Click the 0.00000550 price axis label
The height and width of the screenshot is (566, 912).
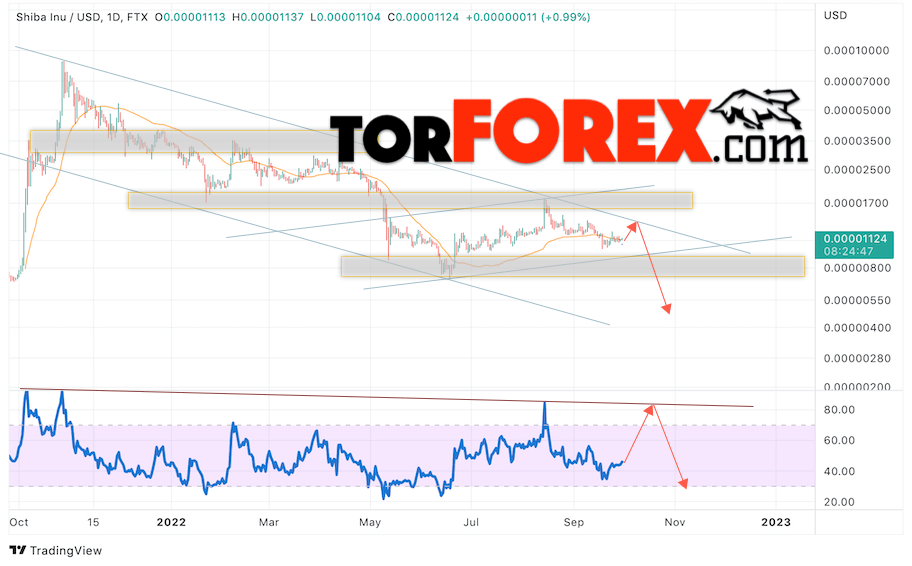click(x=856, y=300)
